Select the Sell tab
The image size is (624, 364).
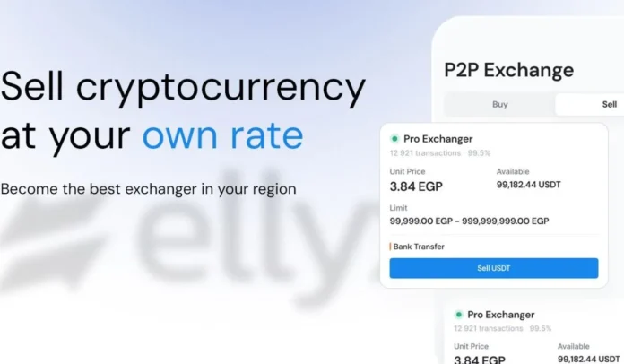[609, 104]
